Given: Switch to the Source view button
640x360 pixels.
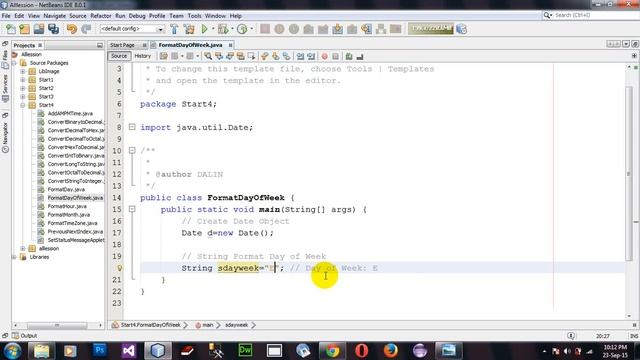Looking at the screenshot, I should (x=119, y=56).
